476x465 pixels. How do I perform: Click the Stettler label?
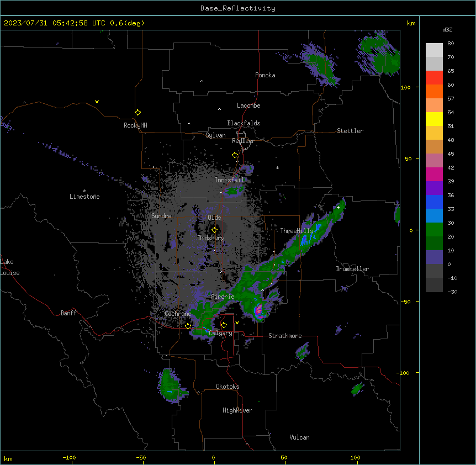click(350, 131)
